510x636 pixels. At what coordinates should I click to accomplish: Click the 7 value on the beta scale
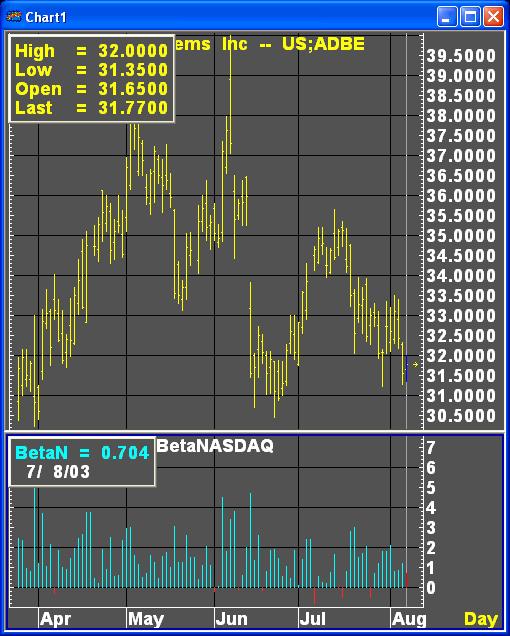click(x=431, y=448)
